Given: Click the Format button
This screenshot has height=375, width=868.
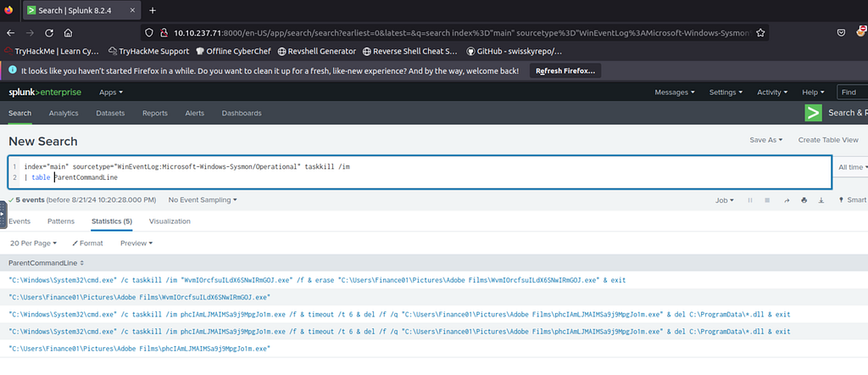Looking at the screenshot, I should 87,243.
